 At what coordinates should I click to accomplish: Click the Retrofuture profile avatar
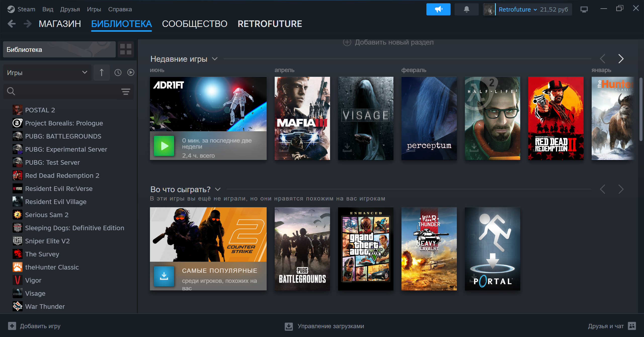pos(489,9)
